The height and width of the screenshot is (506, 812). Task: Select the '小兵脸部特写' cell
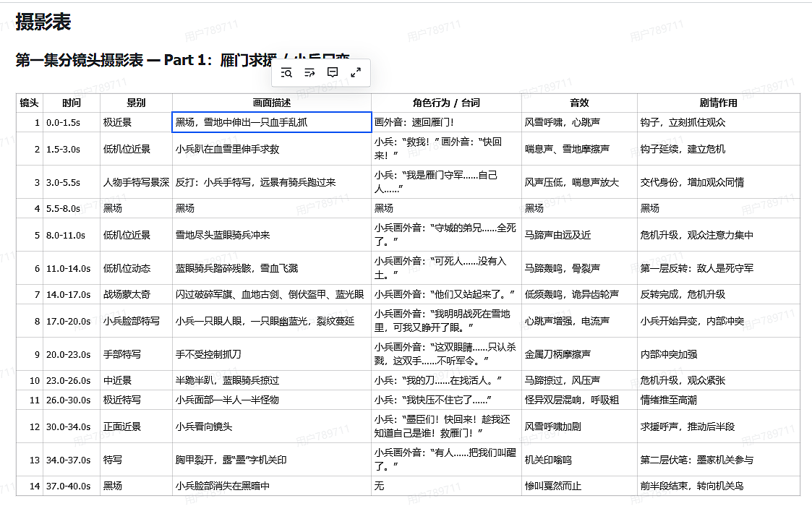coord(136,321)
